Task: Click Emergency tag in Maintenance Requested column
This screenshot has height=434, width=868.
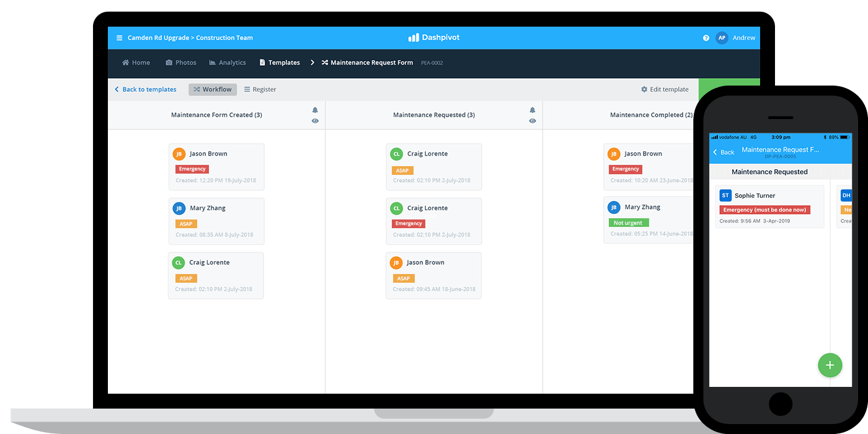Action: coord(409,224)
